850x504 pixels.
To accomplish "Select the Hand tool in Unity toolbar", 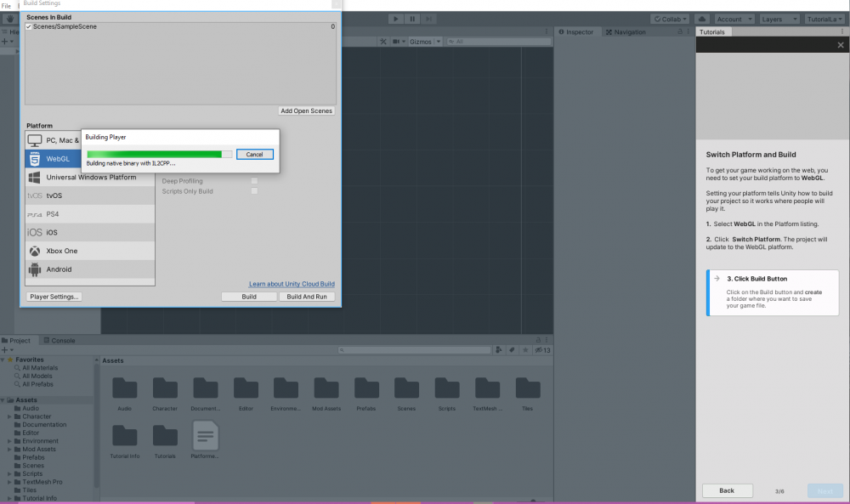I will [x=9, y=19].
